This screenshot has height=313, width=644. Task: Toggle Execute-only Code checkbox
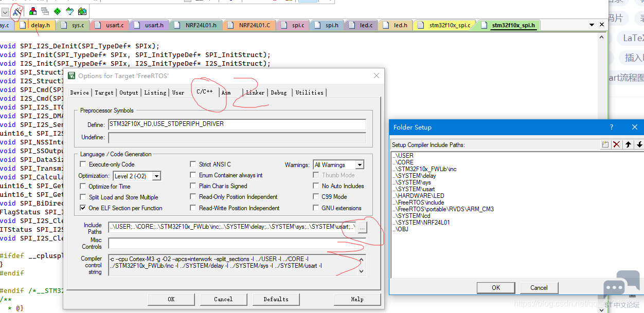pos(83,164)
